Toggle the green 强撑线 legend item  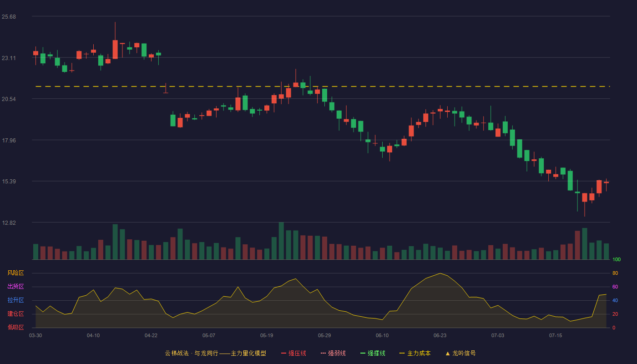[x=373, y=353]
